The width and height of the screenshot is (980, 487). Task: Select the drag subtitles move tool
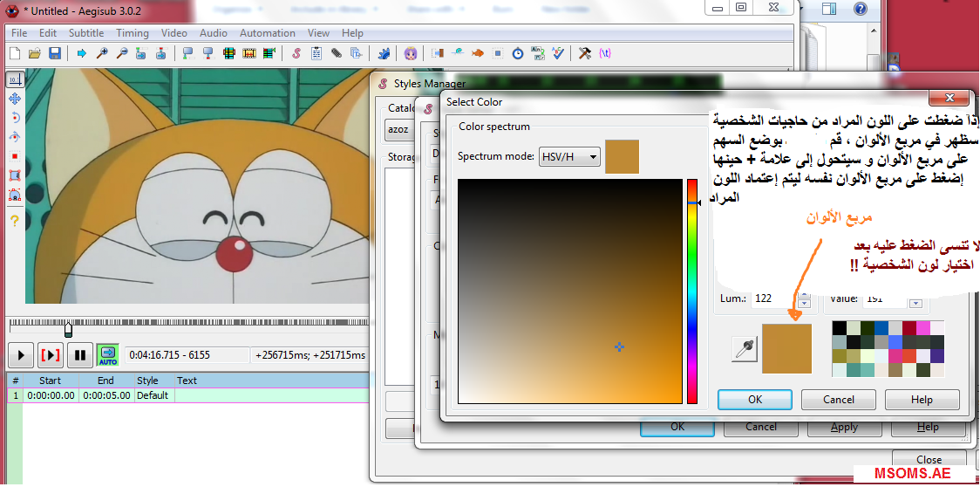coord(14,98)
